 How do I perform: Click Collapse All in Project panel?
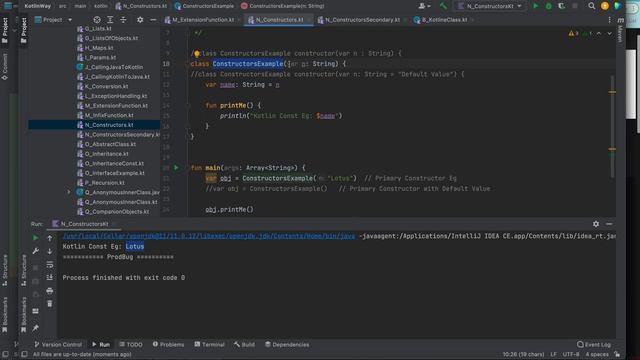[x=123, y=20]
